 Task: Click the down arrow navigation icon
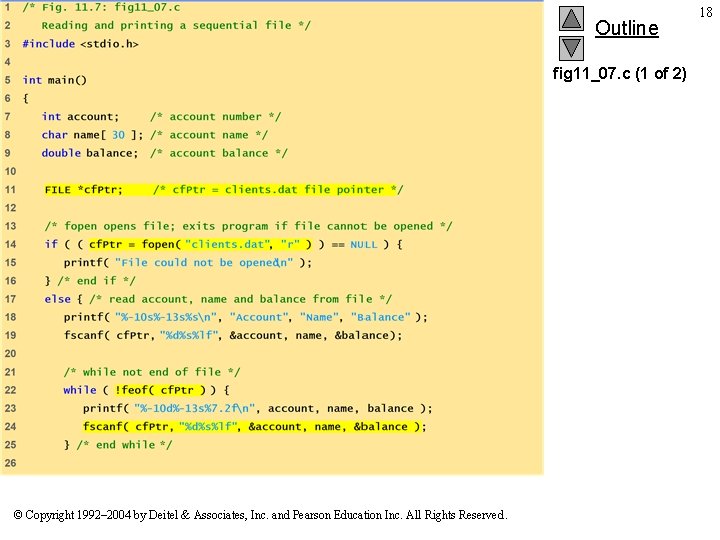[x=571, y=48]
